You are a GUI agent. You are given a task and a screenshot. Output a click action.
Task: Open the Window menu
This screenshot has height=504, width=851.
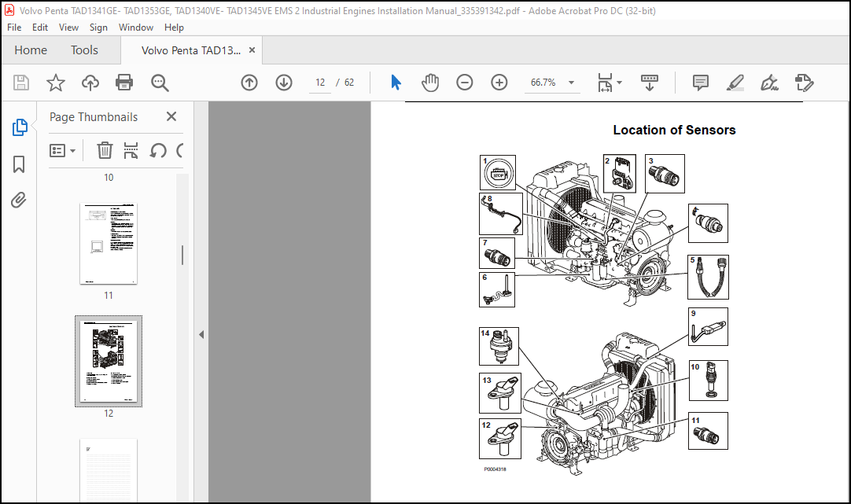click(x=136, y=27)
